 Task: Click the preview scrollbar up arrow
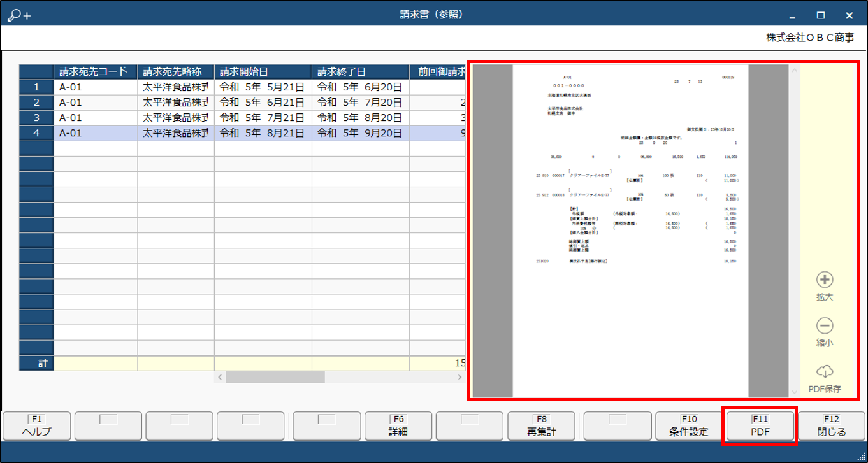point(794,70)
